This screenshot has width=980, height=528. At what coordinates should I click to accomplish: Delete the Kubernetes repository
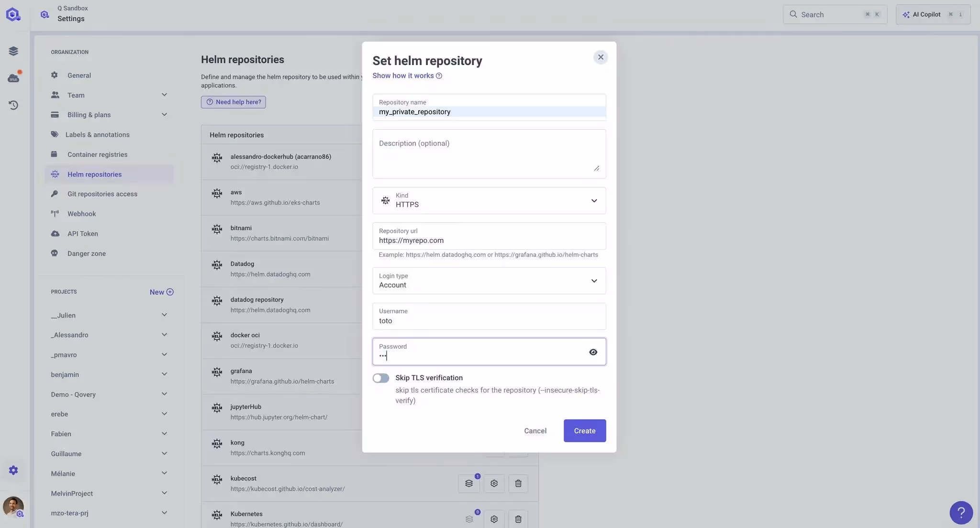click(518, 519)
